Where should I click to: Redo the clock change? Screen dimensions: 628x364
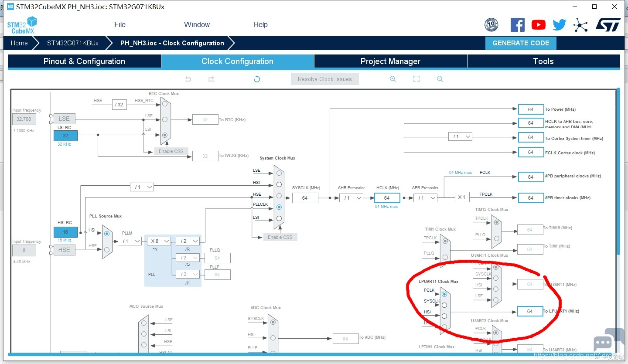point(211,79)
